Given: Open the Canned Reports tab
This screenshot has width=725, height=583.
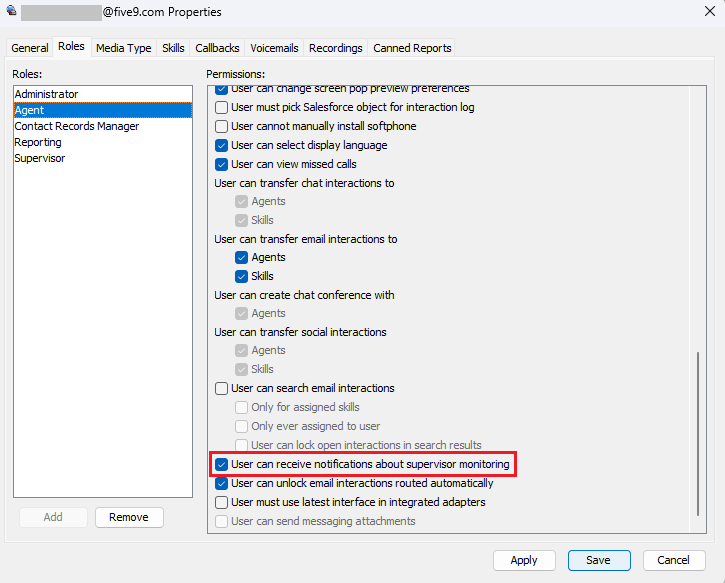Looking at the screenshot, I should point(412,48).
